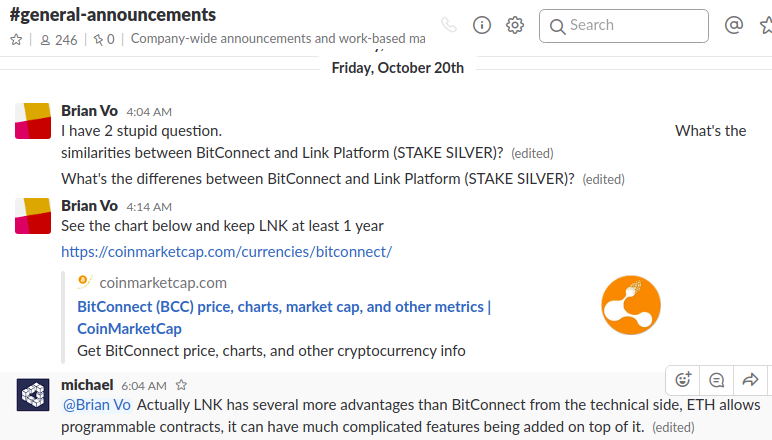This screenshot has height=440, width=772.
Task: Open Brian Vo's profile avatar at 4:04 AM
Action: 33,120
